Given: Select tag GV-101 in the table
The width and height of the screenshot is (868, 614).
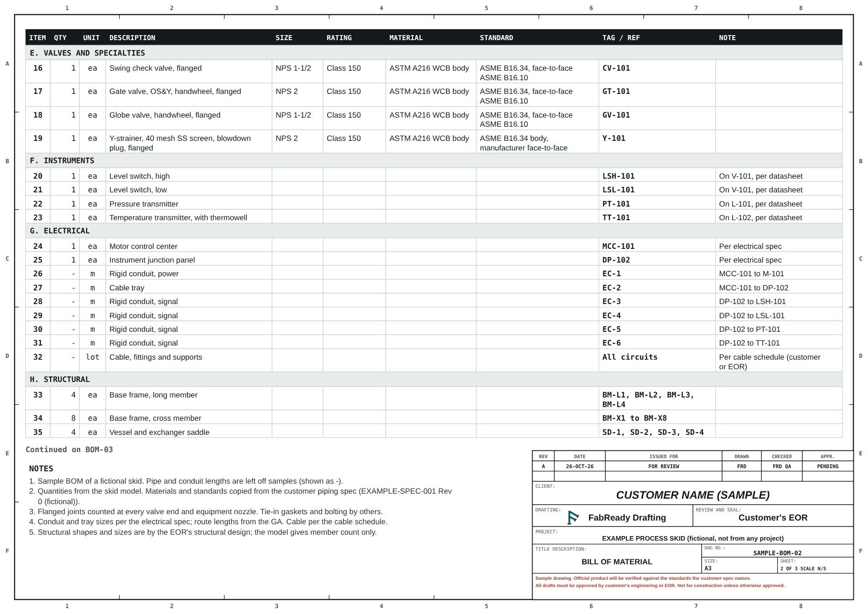Looking at the screenshot, I should 616,115.
